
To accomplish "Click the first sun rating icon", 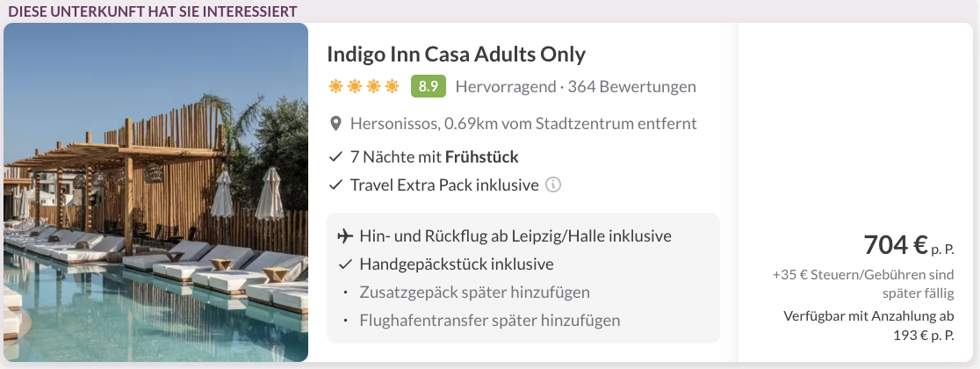I will coord(335,86).
